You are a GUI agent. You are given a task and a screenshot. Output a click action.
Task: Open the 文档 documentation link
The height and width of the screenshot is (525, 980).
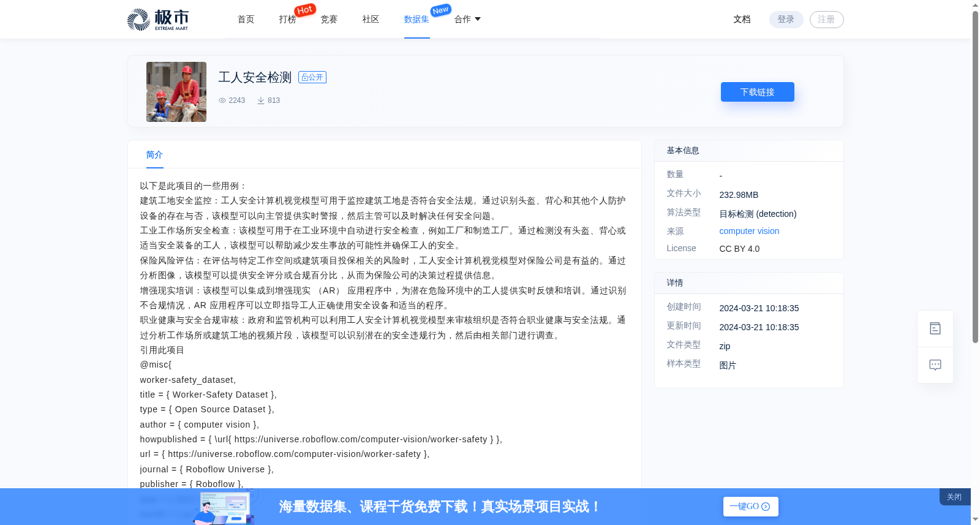742,20
